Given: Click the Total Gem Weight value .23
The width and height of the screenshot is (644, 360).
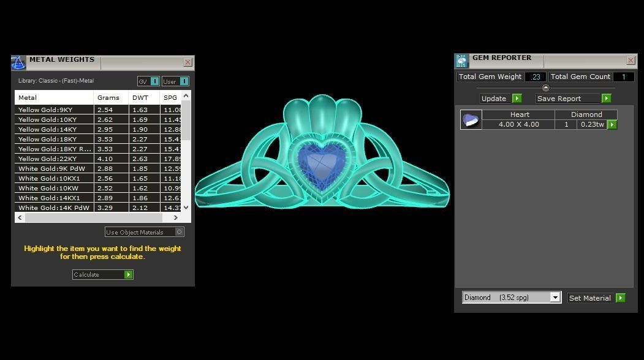Looking at the screenshot, I should coord(535,77).
